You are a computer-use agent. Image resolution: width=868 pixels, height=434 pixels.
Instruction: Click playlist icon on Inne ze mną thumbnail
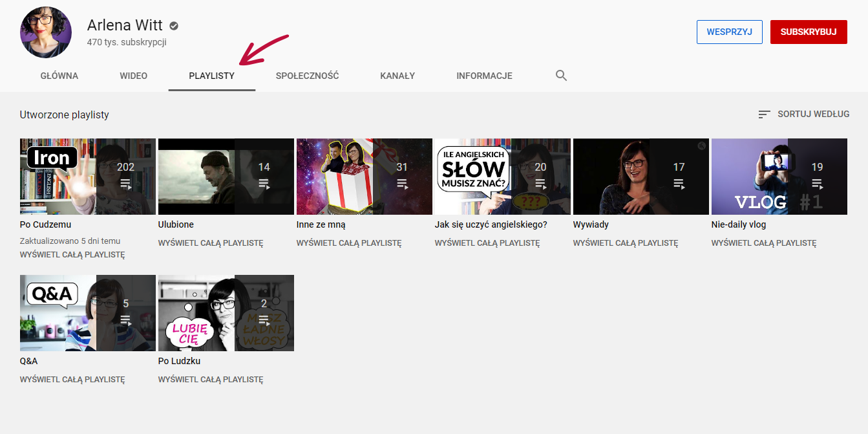coord(403,184)
